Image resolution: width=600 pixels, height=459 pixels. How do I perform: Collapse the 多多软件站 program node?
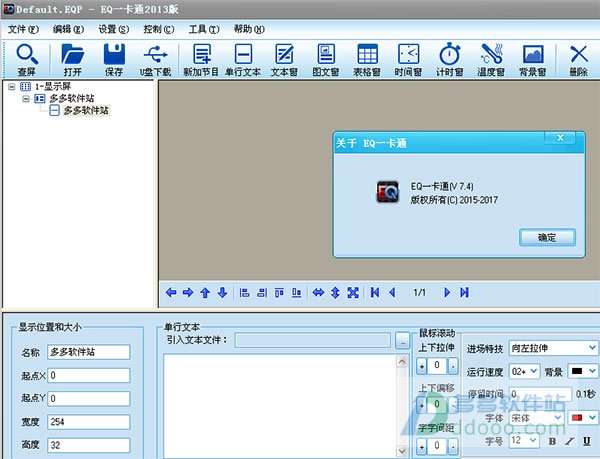[26, 99]
